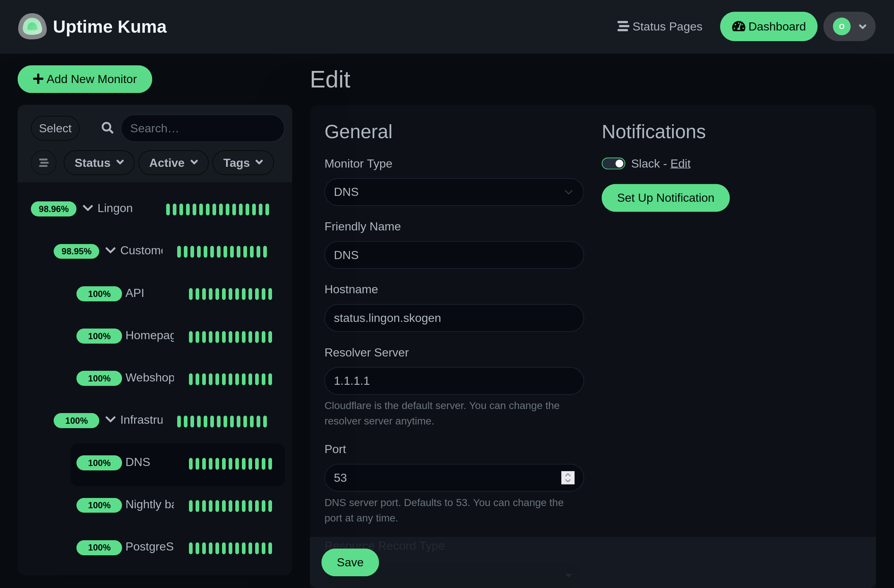Viewport: 894px width, 588px height.
Task: Select the Webshop monitor
Action: coord(178,378)
